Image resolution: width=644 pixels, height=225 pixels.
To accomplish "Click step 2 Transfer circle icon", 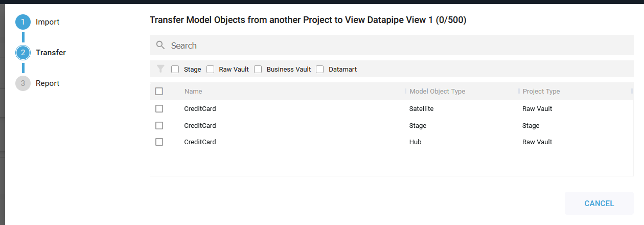I will (x=23, y=53).
